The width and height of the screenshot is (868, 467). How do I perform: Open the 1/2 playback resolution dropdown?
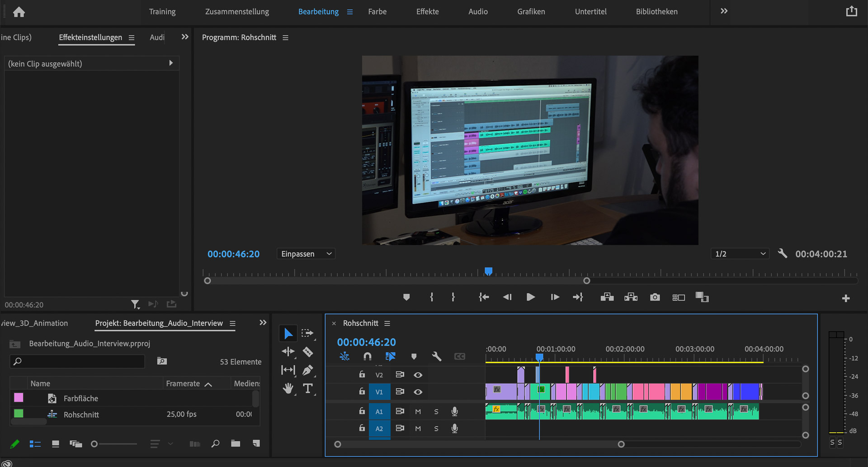click(x=740, y=254)
